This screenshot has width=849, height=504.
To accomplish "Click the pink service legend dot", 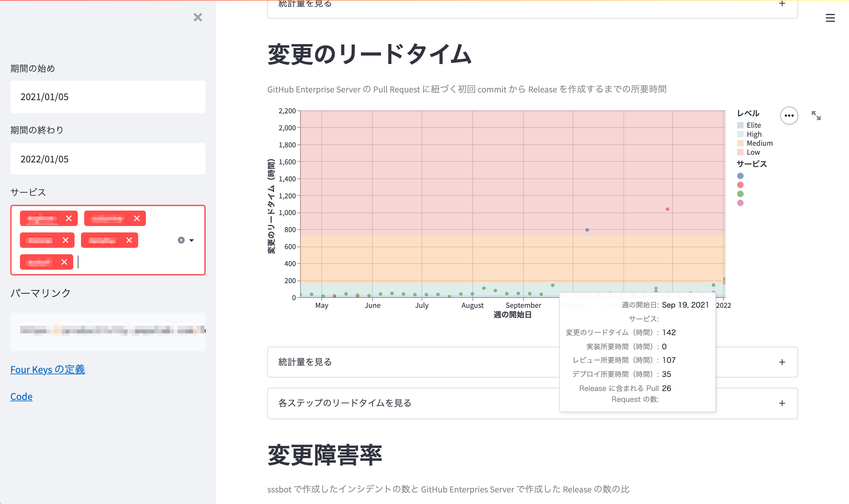I will coord(740,203).
